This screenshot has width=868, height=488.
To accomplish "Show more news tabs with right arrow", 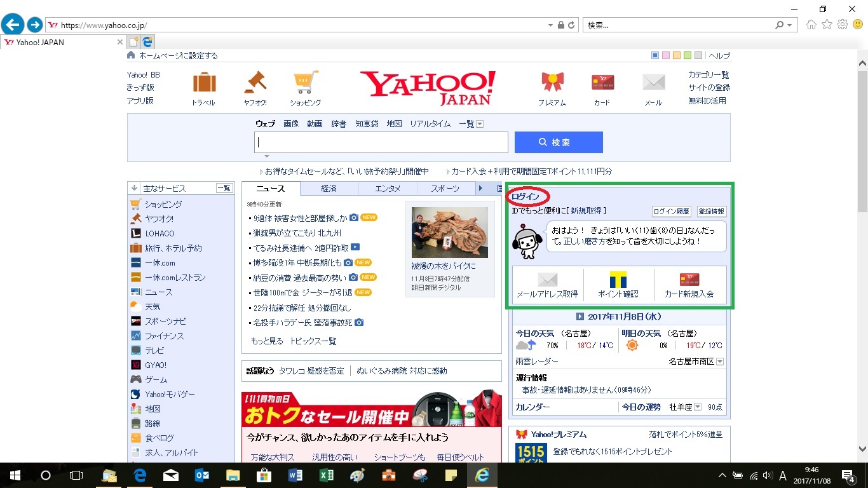I will click(482, 188).
